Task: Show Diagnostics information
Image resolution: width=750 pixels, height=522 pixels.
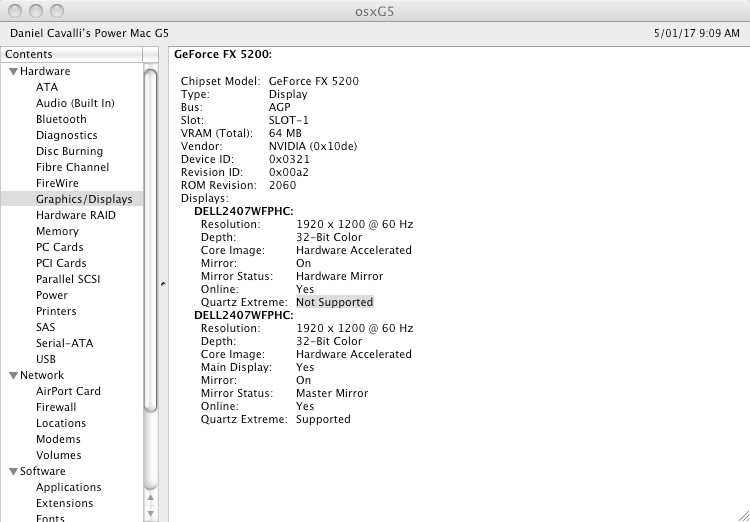Action: (66, 135)
